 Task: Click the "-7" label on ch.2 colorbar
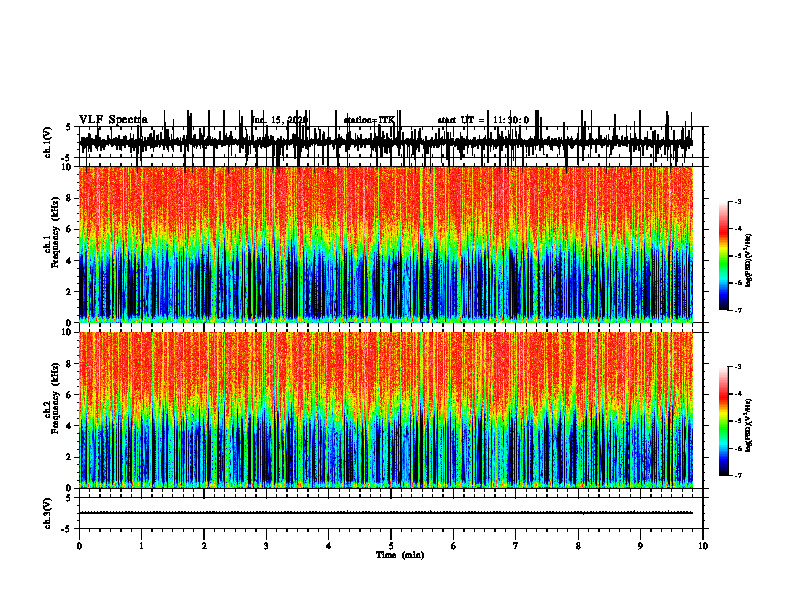(x=737, y=475)
